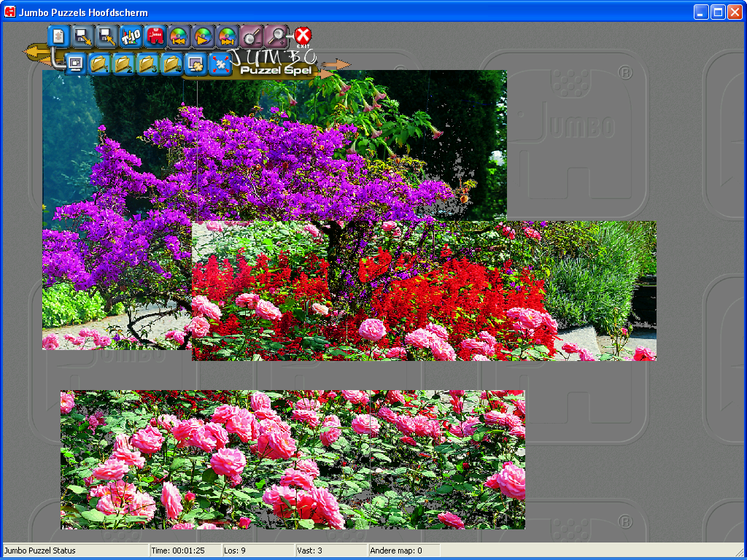Click the next track CD icon
The height and width of the screenshot is (560, 747).
228,36
